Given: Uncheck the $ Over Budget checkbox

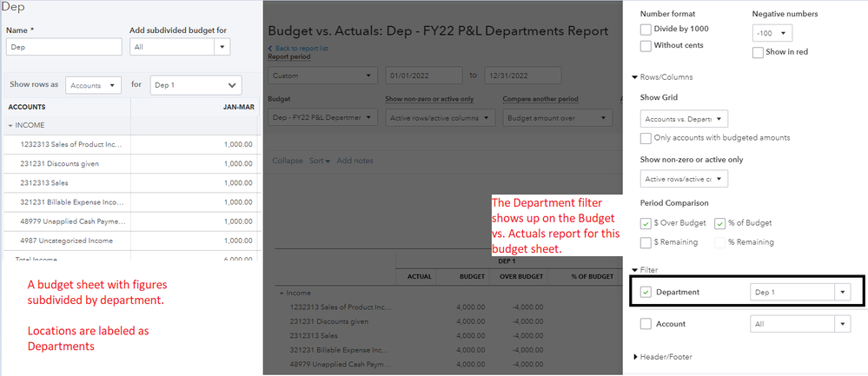Looking at the screenshot, I should [x=646, y=223].
